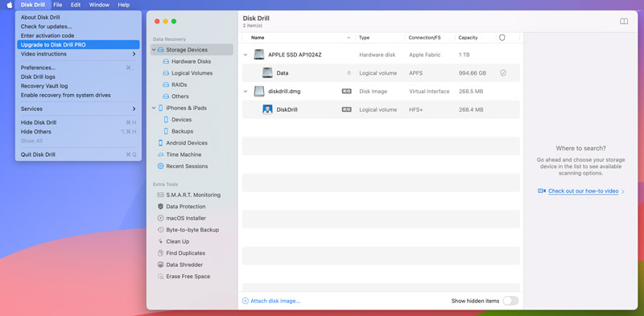644x316 pixels.
Task: Open the Edit menu
Action: [x=76, y=5]
